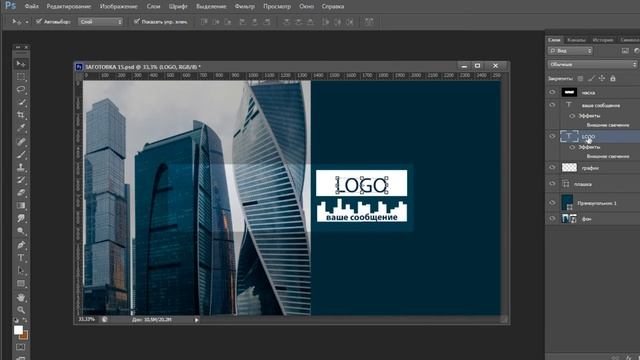Click the lock position icon
Screen dimensions: 640x360
click(602, 78)
